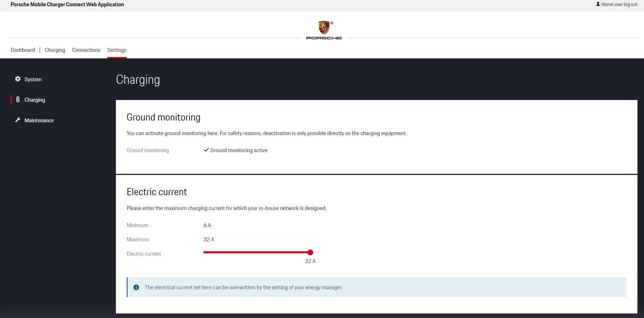Click the Charging page title
644x318 pixels.
[x=138, y=80]
